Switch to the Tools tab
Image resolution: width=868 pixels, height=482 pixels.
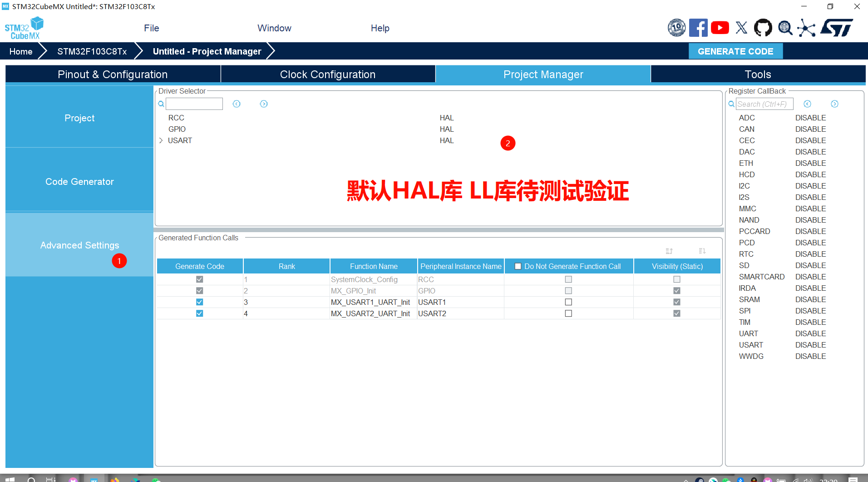pos(758,75)
